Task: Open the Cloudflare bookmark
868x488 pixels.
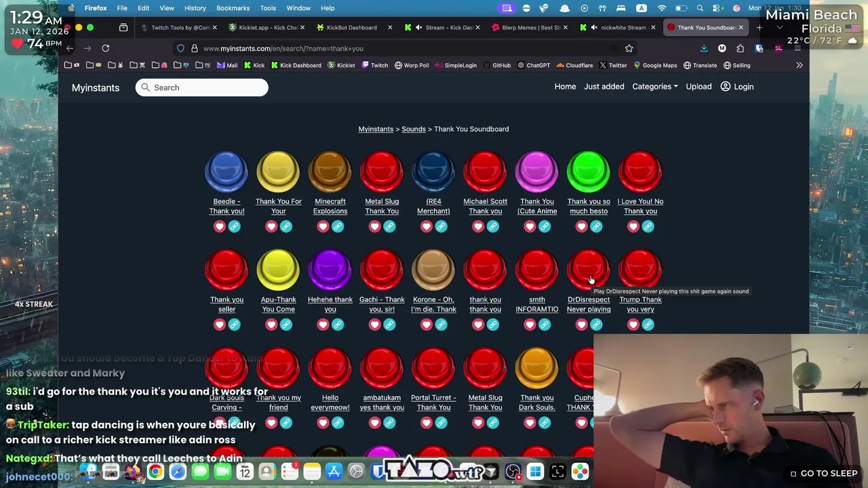Action: 574,65
